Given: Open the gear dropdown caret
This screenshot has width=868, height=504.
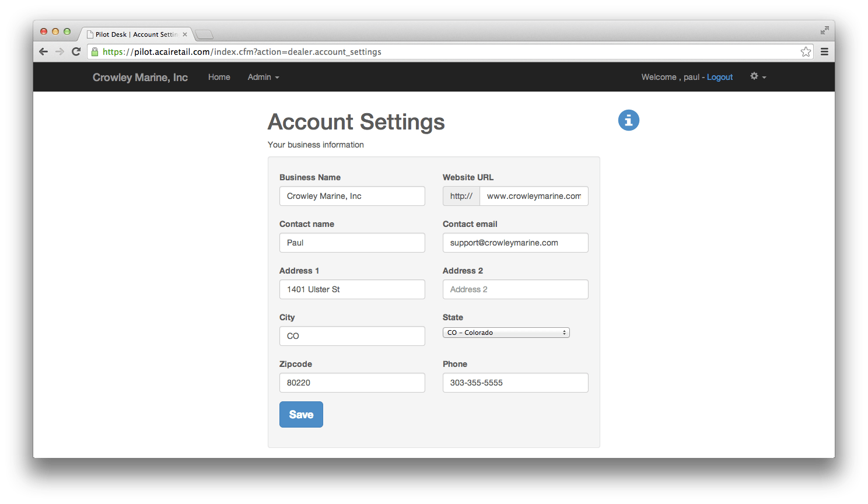Looking at the screenshot, I should click(764, 78).
